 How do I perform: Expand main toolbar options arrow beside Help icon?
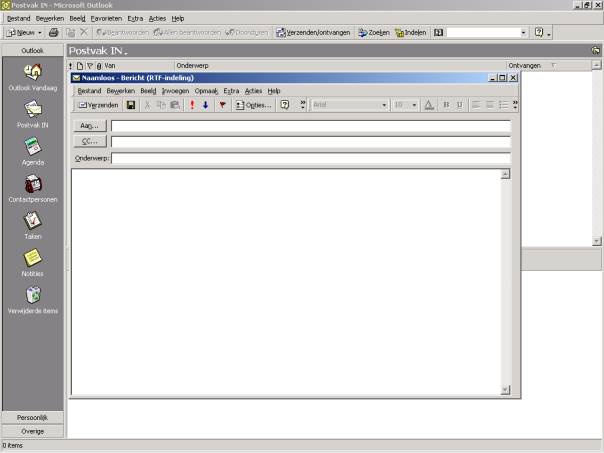tap(549, 34)
